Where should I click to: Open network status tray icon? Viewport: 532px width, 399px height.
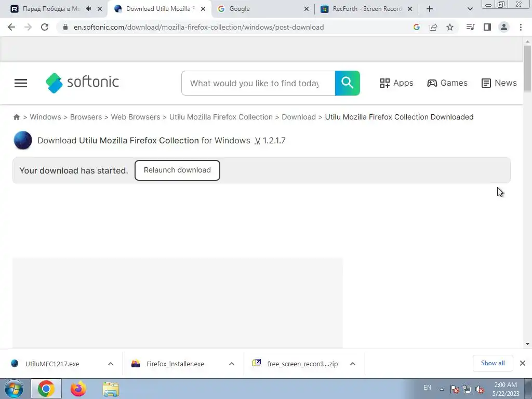tap(467, 389)
